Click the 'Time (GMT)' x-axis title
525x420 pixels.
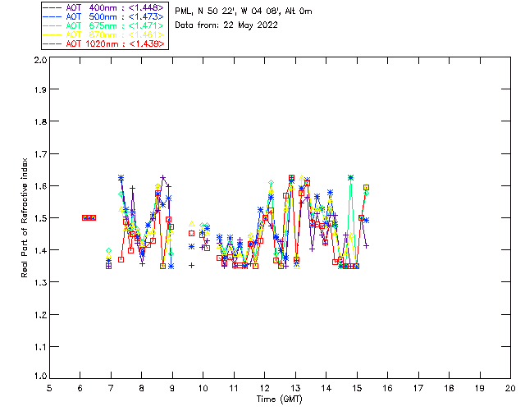click(x=280, y=399)
